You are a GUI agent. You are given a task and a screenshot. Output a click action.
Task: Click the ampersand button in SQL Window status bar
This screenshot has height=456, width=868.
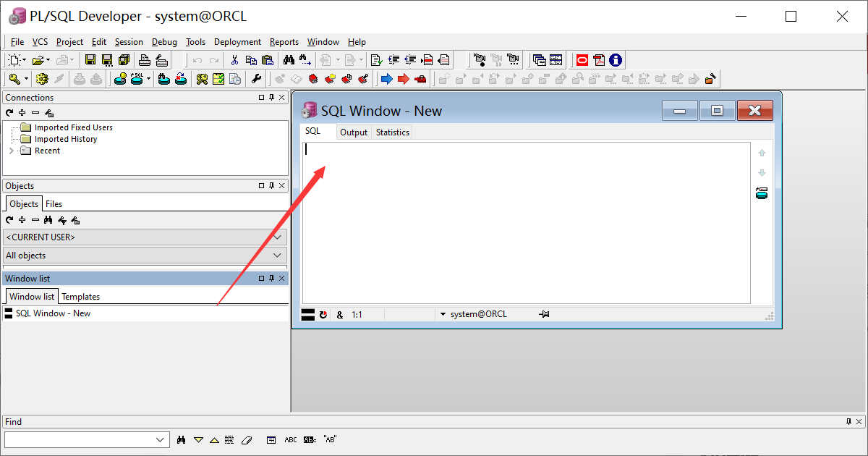pos(340,315)
